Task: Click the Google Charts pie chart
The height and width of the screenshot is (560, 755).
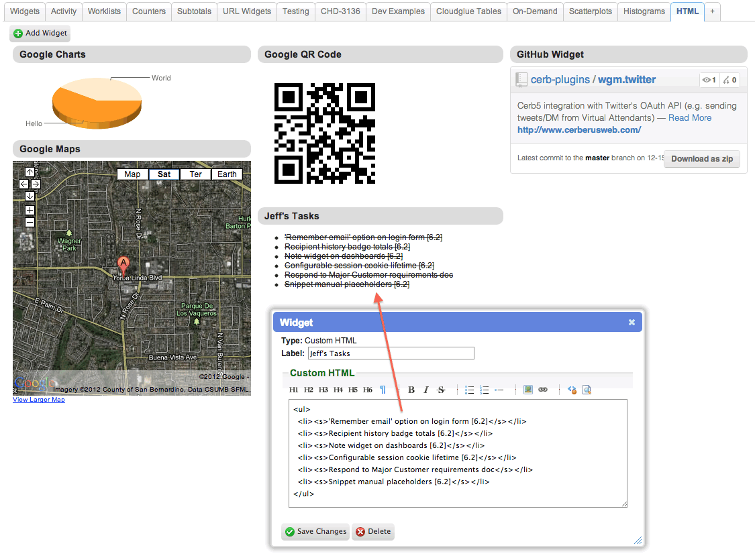Action: [97, 103]
